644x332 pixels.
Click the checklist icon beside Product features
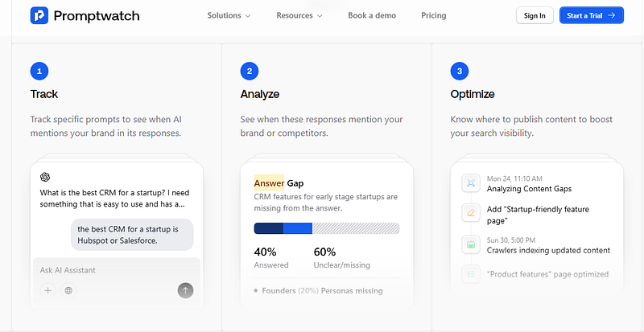tap(471, 274)
